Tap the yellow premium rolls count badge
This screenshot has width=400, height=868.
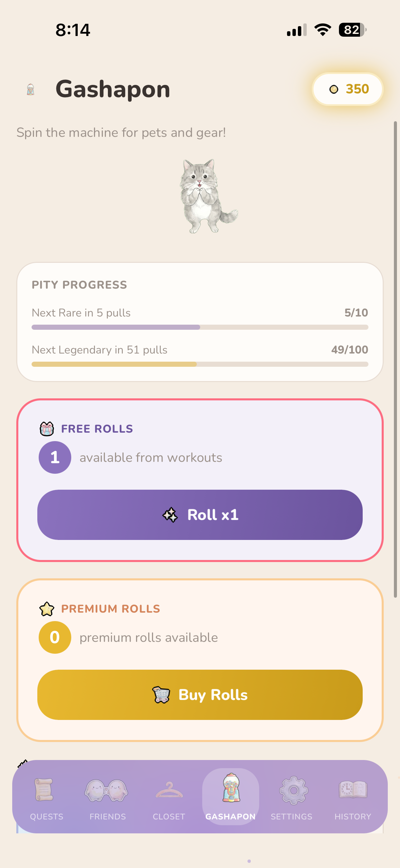point(55,637)
